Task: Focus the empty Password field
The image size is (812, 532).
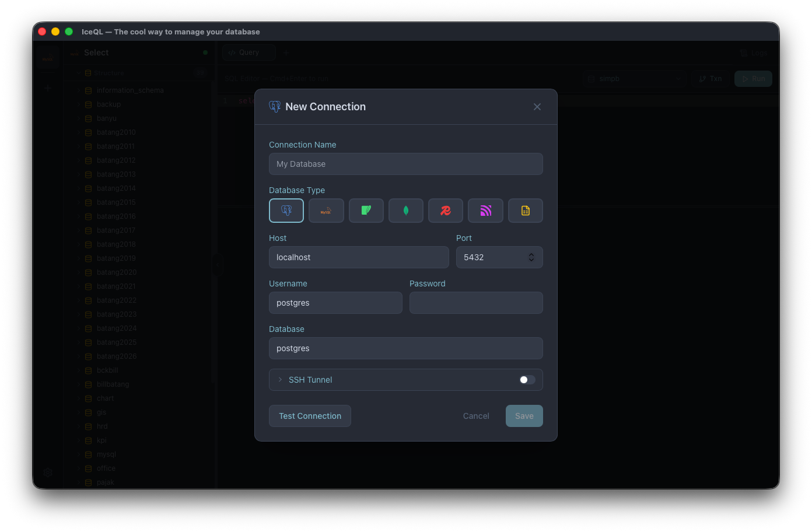Action: pos(476,303)
